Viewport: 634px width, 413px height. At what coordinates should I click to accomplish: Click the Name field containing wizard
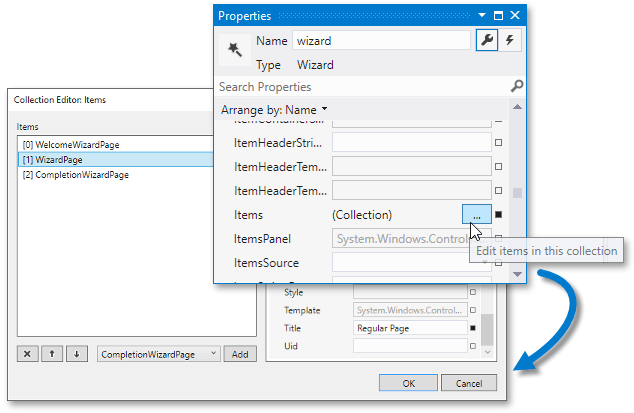pos(381,40)
